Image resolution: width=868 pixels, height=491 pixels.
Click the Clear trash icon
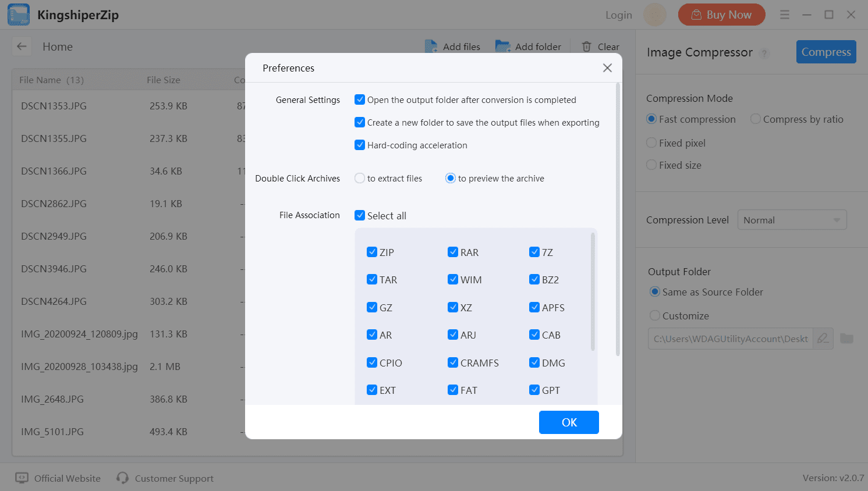(586, 47)
